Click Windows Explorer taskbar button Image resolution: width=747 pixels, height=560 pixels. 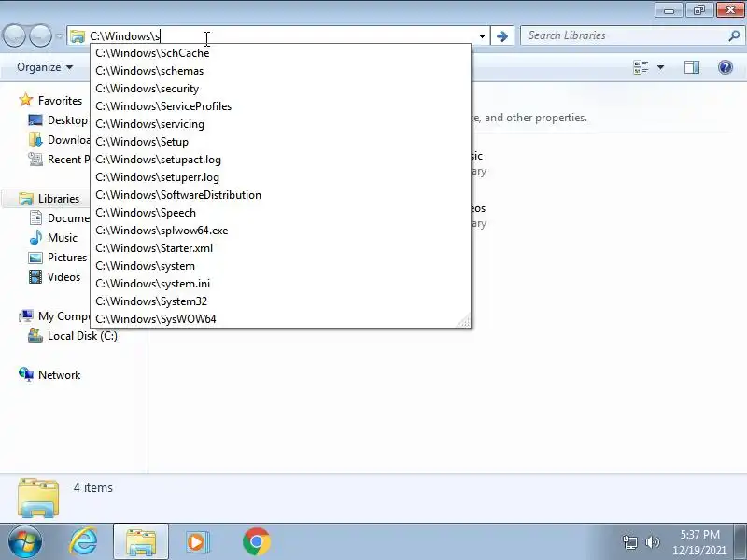[141, 542]
